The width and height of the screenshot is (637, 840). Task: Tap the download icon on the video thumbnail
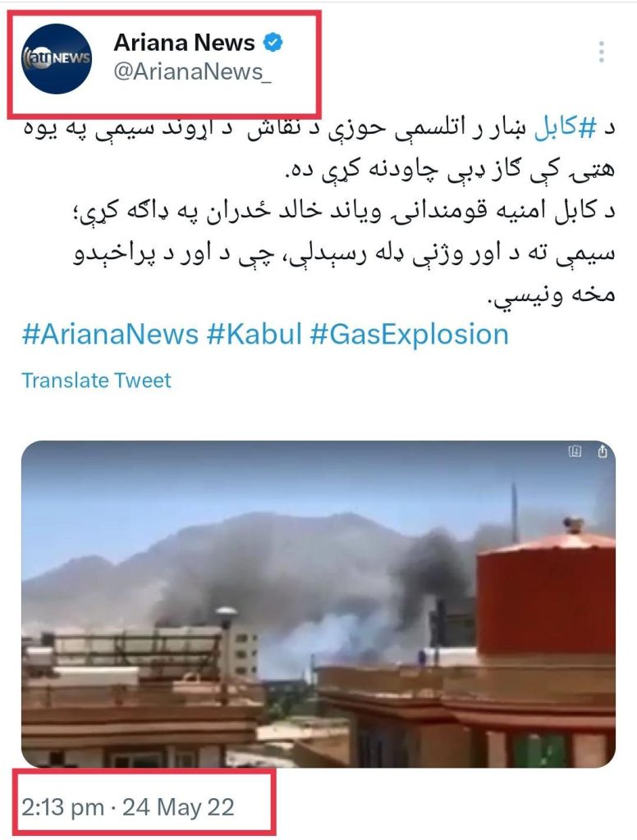[x=575, y=452]
